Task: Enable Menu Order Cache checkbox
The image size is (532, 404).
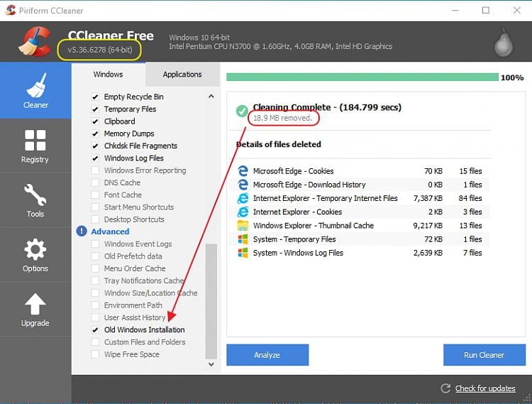Action: [x=95, y=268]
